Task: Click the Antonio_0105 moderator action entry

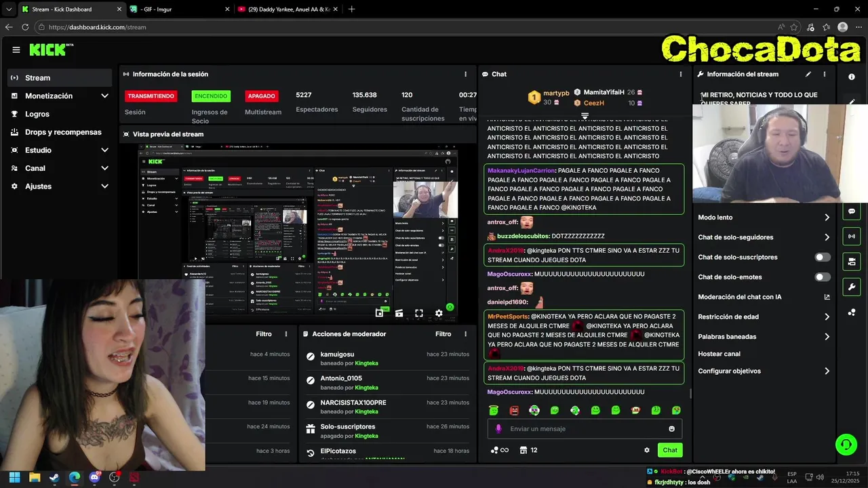Action: click(x=387, y=382)
